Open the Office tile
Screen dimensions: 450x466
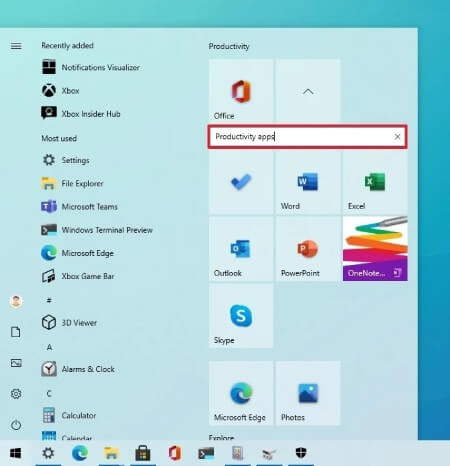pyautogui.click(x=241, y=91)
